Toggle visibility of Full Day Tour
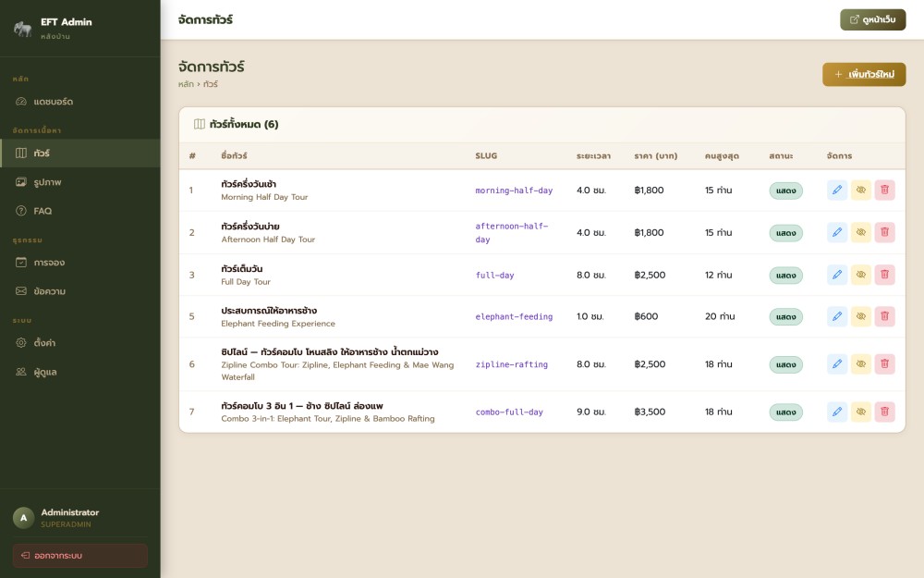924x578 pixels. [x=860, y=275]
